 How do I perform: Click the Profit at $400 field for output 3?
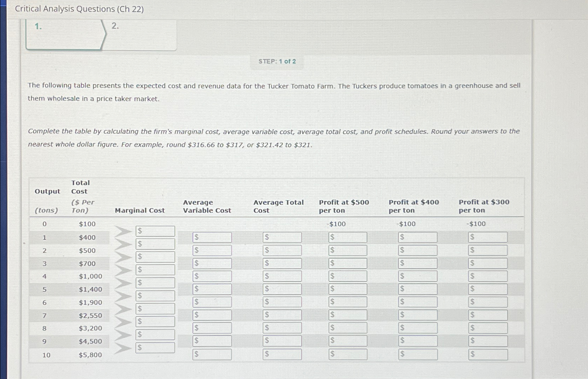418,263
